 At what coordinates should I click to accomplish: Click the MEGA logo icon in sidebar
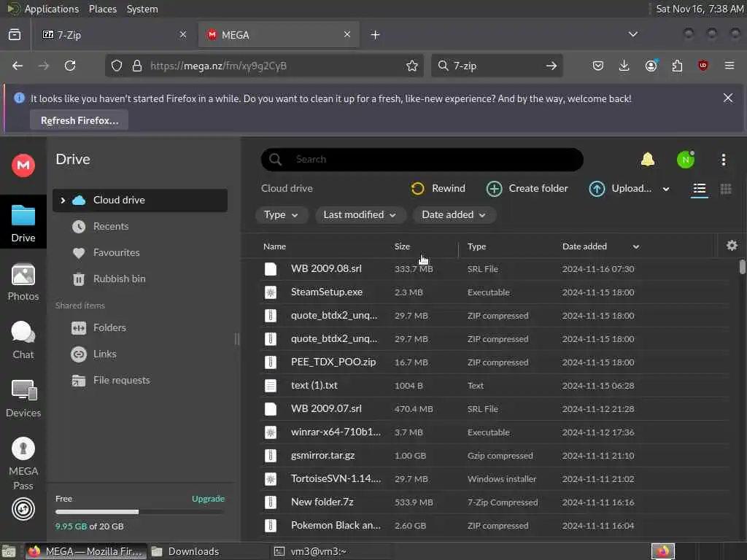pos(23,166)
